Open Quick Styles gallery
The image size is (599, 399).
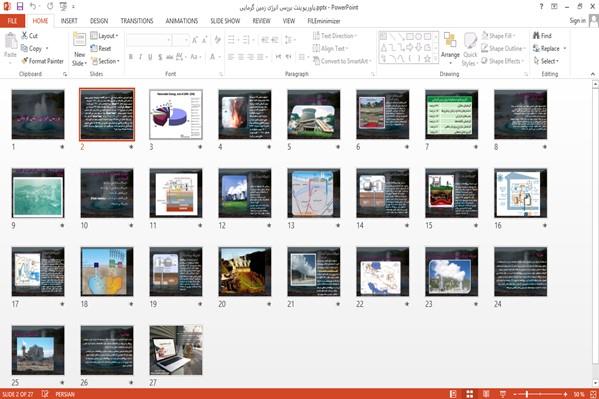469,49
